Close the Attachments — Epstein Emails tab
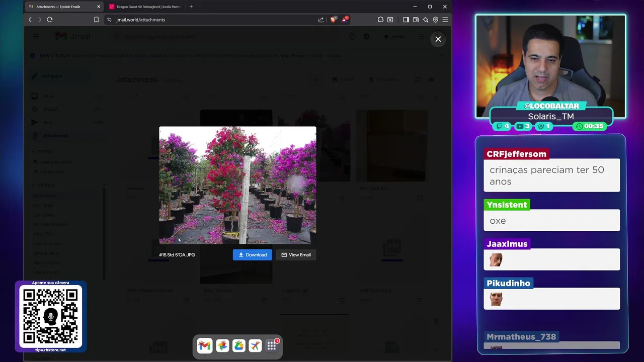The width and height of the screenshot is (644, 362). tap(99, 7)
